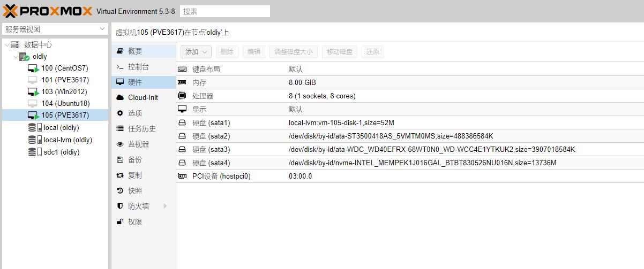Screen dimensions: 644x269
Task: Open the 监视器 monitor tab
Action: pyautogui.click(x=144, y=144)
